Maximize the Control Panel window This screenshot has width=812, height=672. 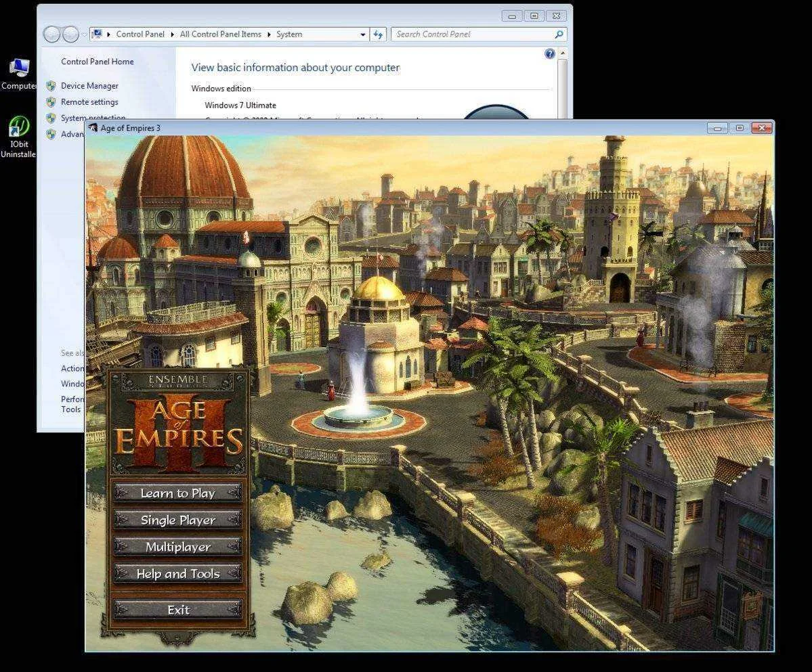(x=534, y=16)
